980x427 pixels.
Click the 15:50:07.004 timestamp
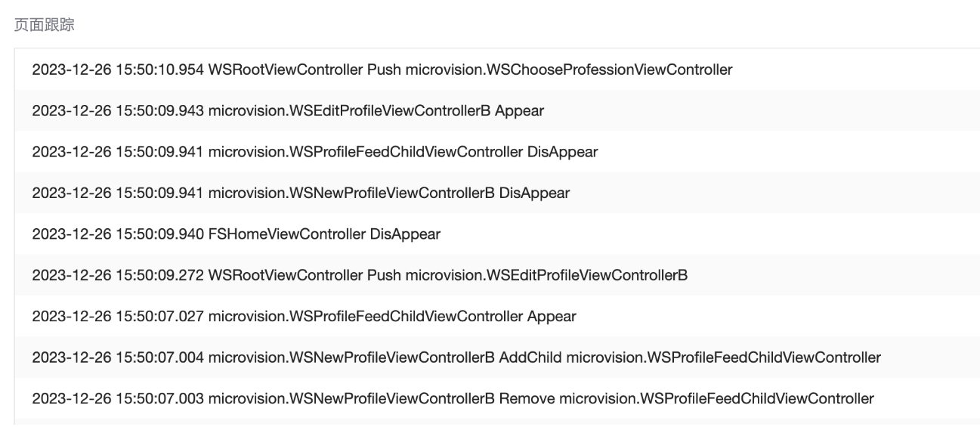[161, 357]
